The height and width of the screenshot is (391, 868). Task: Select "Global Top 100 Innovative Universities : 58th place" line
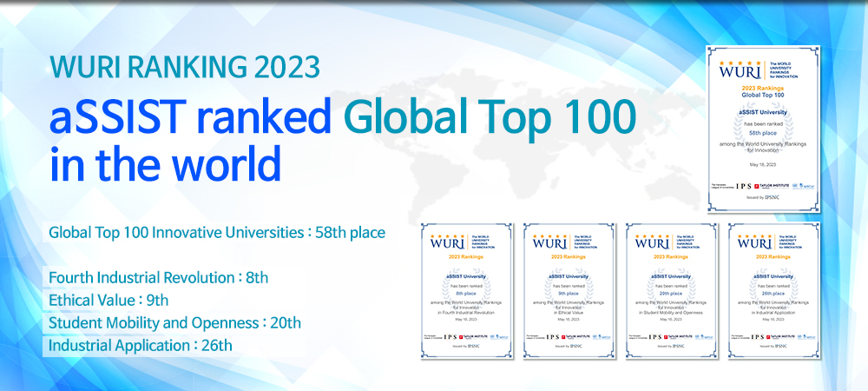coord(217,233)
